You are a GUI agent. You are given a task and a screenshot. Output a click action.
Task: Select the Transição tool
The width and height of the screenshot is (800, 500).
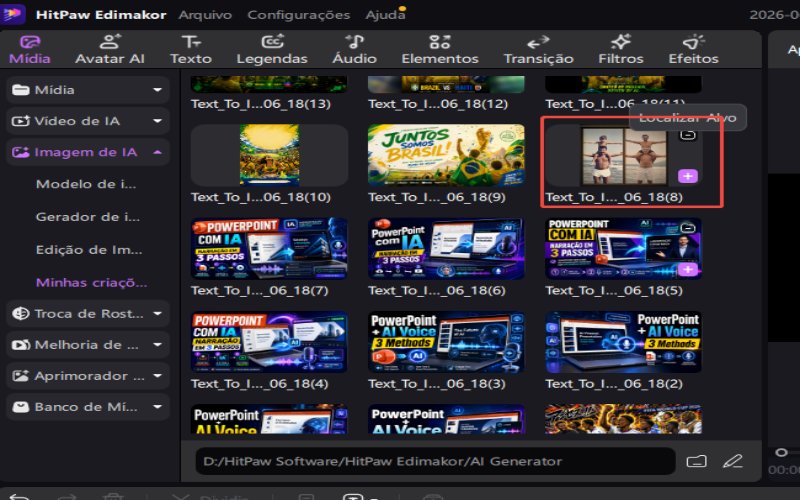pyautogui.click(x=538, y=49)
